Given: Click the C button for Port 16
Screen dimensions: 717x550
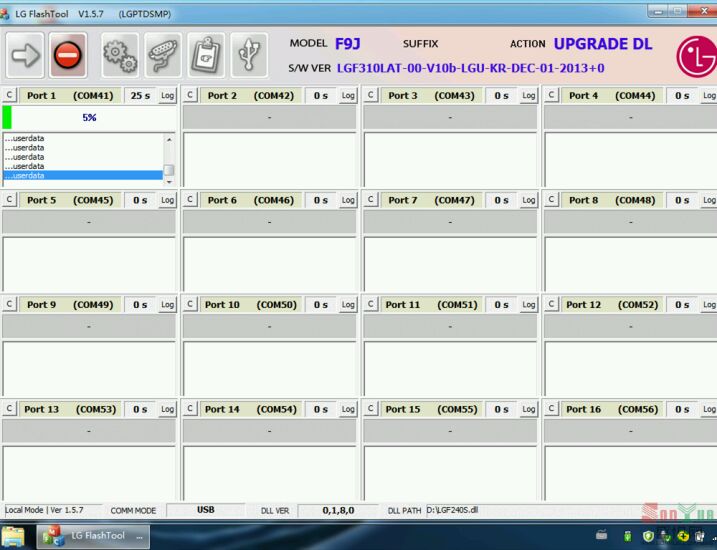Looking at the screenshot, I should [551, 409].
